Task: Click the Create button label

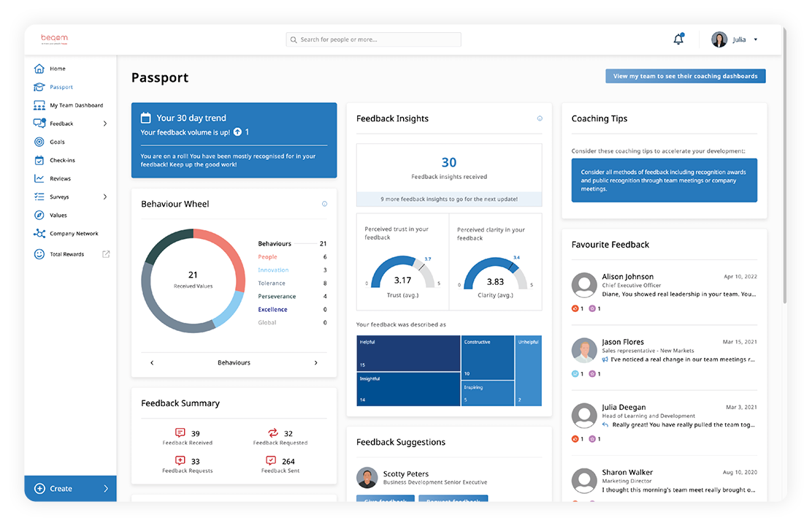Action: [x=61, y=488]
